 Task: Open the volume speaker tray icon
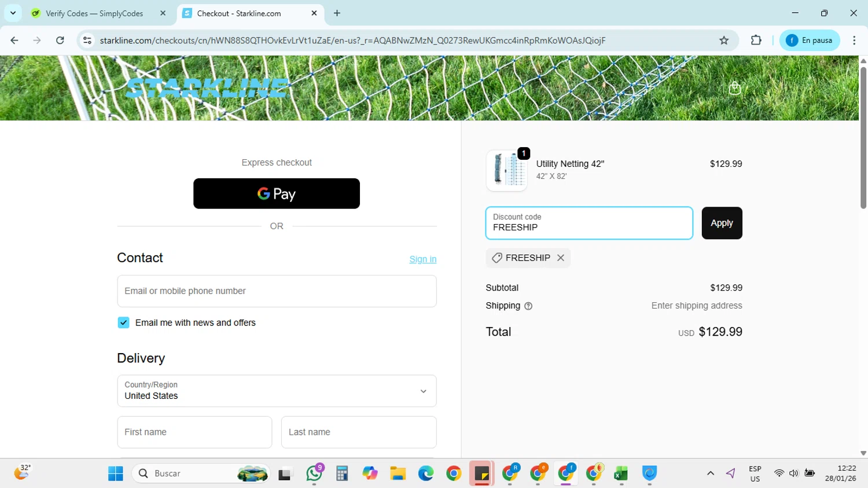(x=794, y=474)
